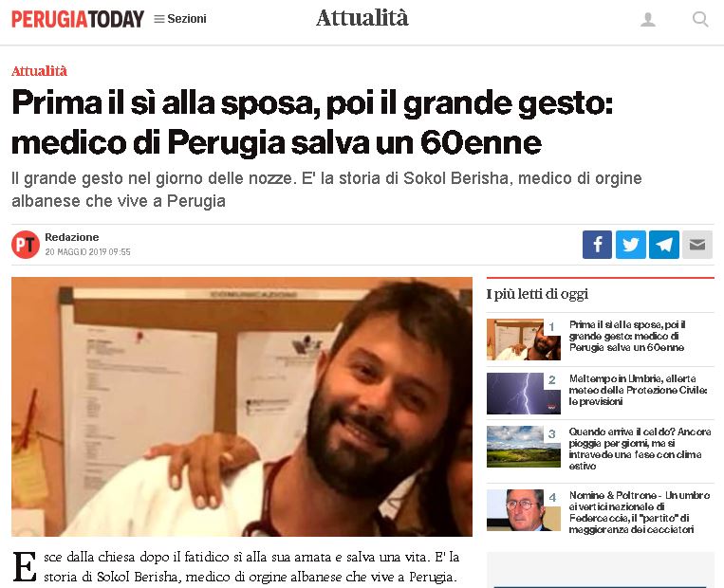The image size is (724, 588).
Task: Open the main article photo
Action: [x=242, y=407]
